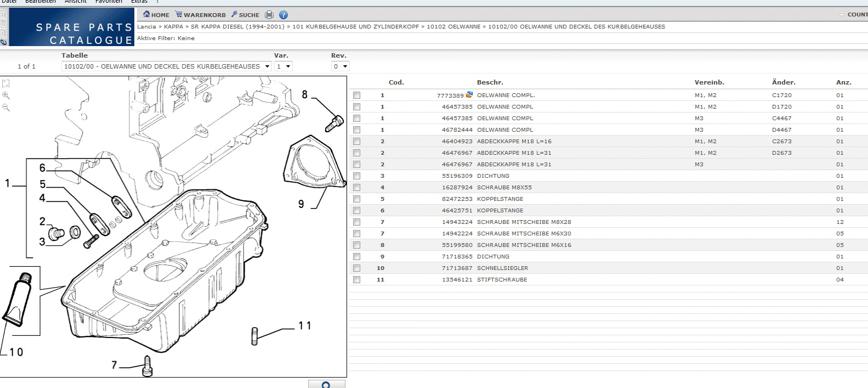Select callout number 11 in the diagram
The height and width of the screenshot is (388, 868).
[x=305, y=326]
